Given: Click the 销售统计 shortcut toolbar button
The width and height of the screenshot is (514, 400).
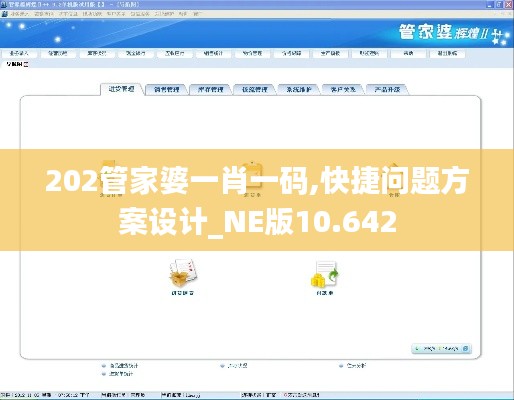Looking at the screenshot, I should tap(213, 53).
